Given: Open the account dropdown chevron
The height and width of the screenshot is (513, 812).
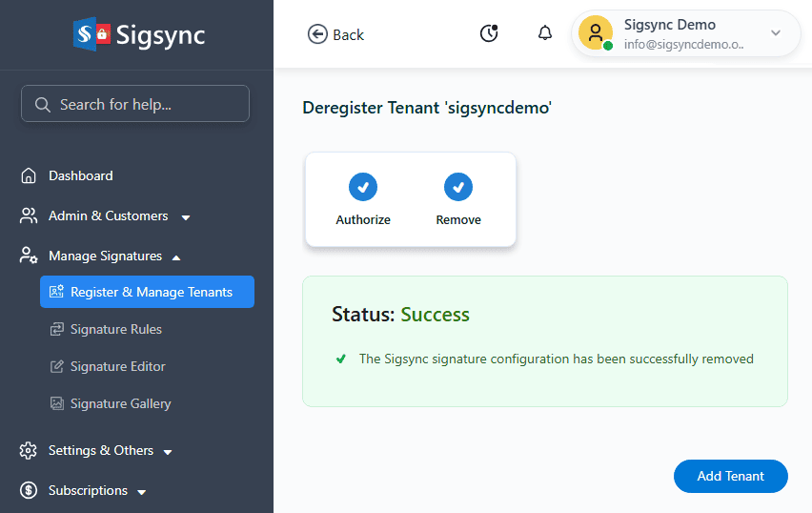Looking at the screenshot, I should point(776,33).
